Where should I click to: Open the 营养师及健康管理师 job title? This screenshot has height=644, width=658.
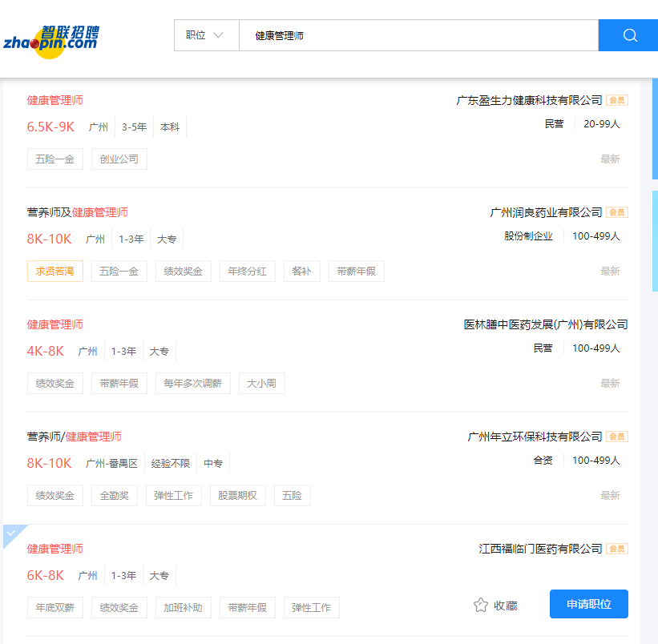(x=77, y=212)
